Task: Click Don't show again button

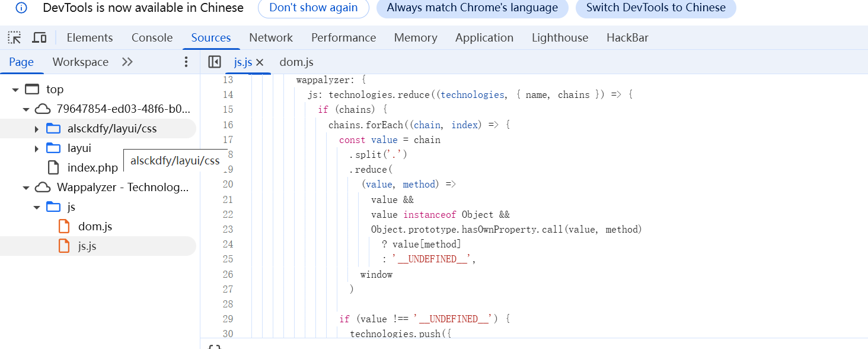Action: tap(314, 8)
